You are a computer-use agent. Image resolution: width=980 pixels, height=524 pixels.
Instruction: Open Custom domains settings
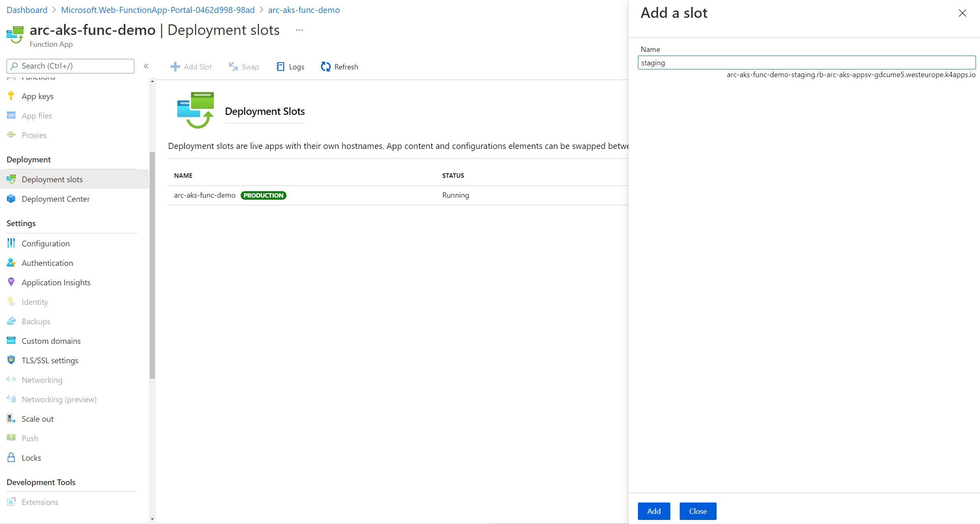51,341
